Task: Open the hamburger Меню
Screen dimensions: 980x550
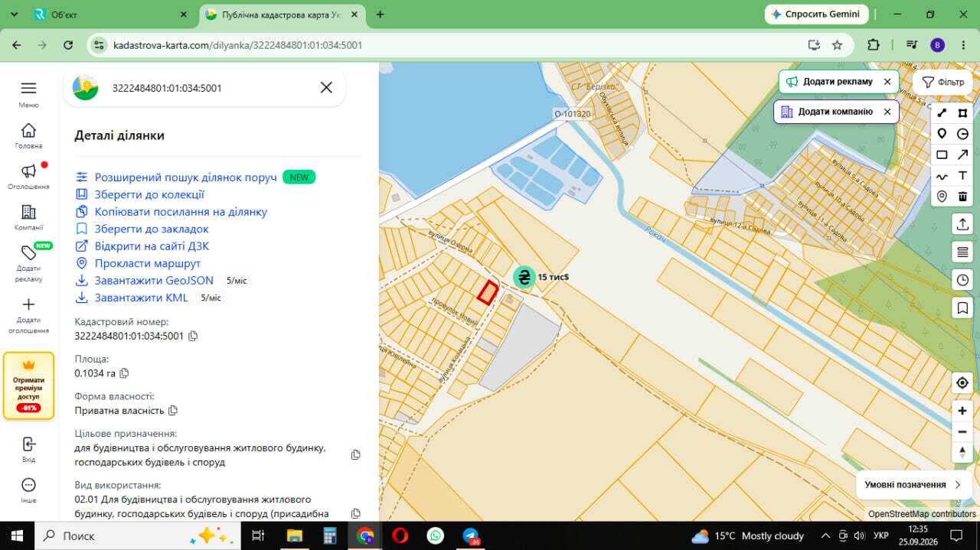Action: [28, 94]
